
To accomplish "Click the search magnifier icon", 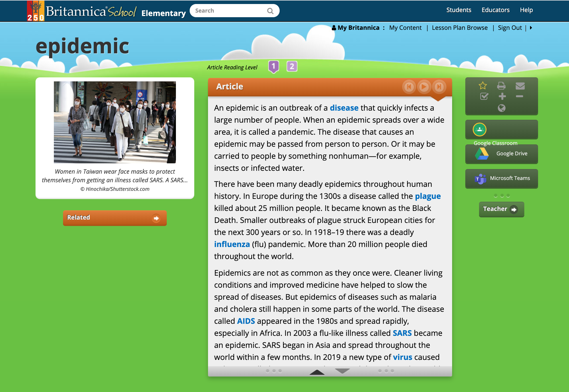I will (x=270, y=11).
